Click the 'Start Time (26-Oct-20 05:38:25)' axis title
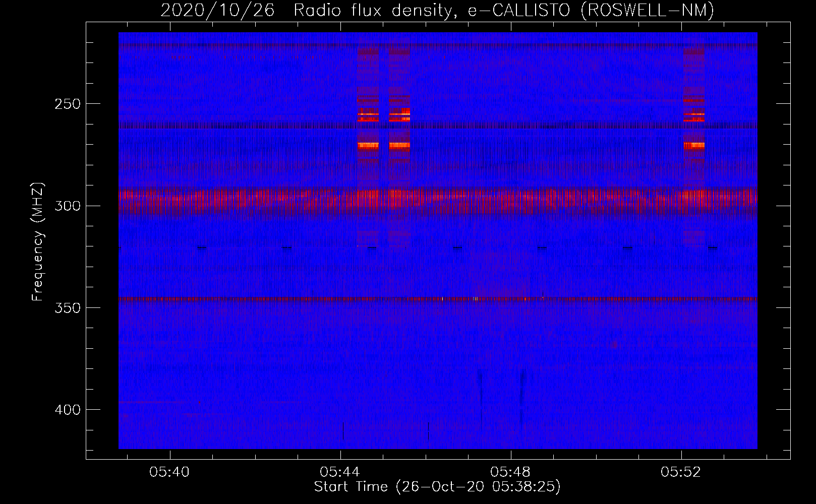The height and width of the screenshot is (504, 816). click(437, 487)
